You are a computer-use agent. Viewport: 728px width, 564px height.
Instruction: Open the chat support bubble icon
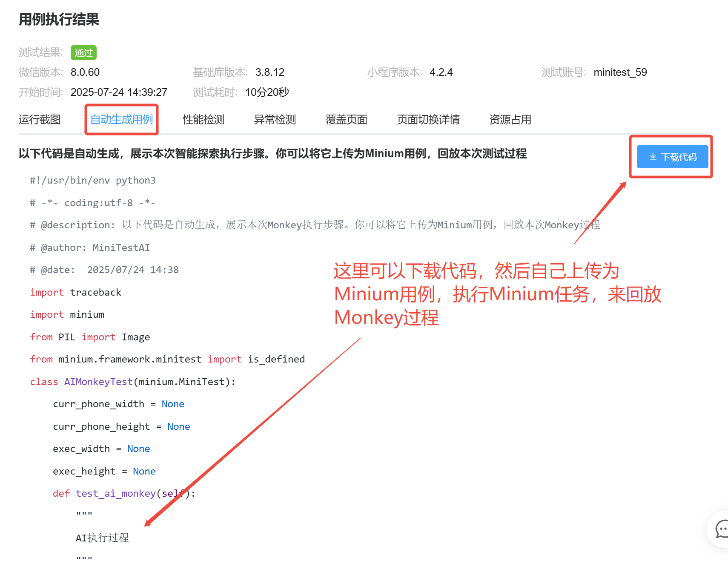[x=721, y=529]
